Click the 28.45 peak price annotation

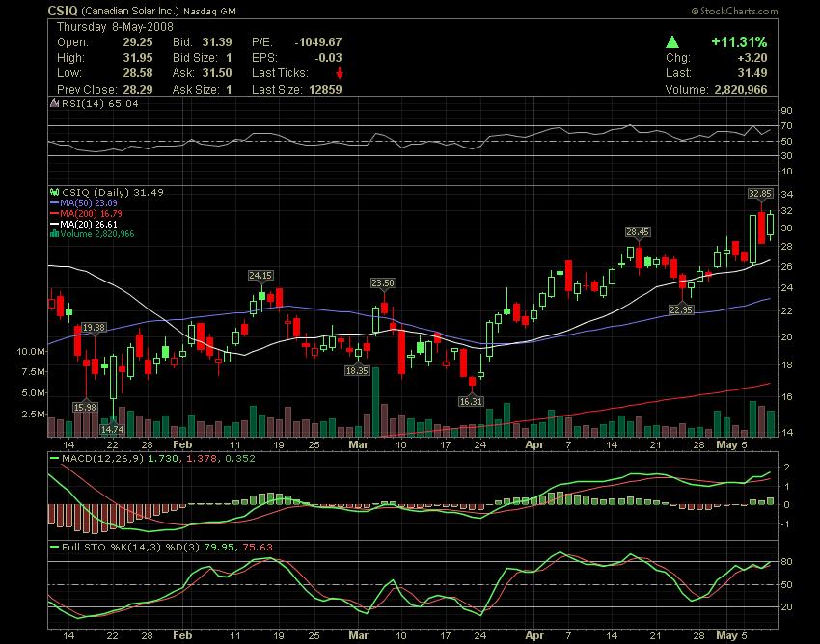(x=638, y=231)
